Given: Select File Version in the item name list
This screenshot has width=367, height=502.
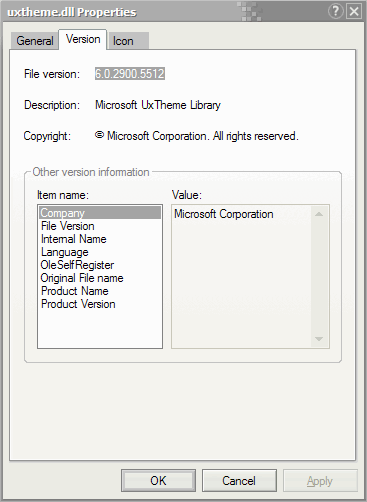Looking at the screenshot, I should click(100, 226).
